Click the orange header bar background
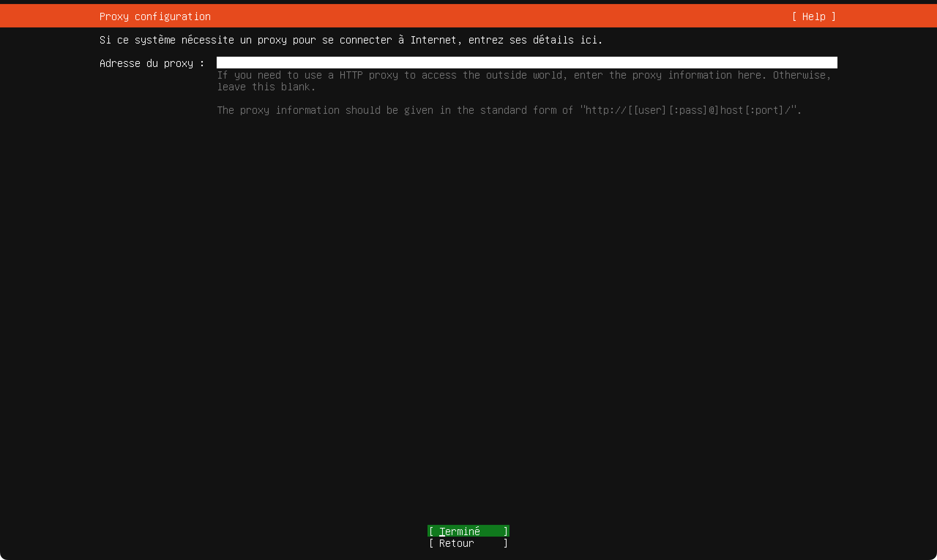The width and height of the screenshot is (937, 560). [x=491, y=16]
